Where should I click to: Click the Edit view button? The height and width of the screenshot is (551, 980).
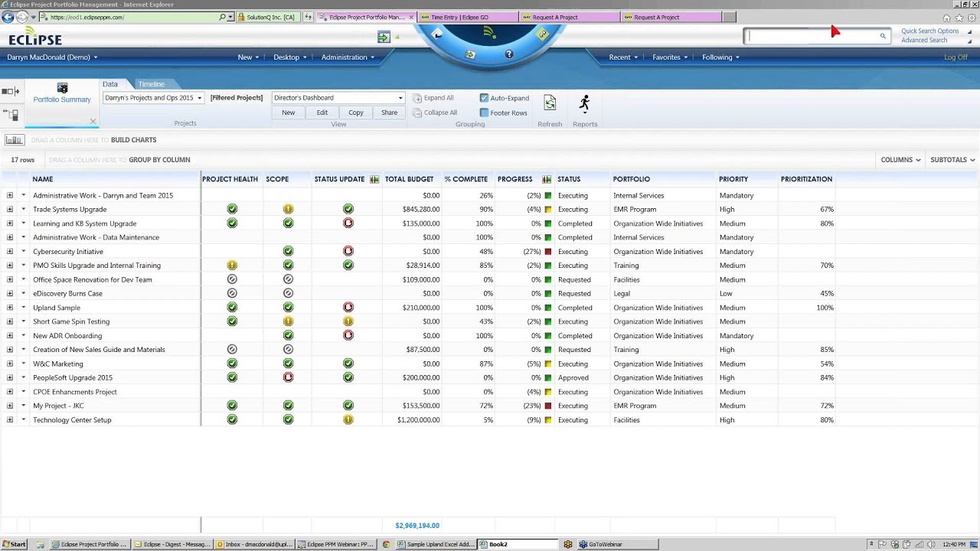click(x=322, y=112)
